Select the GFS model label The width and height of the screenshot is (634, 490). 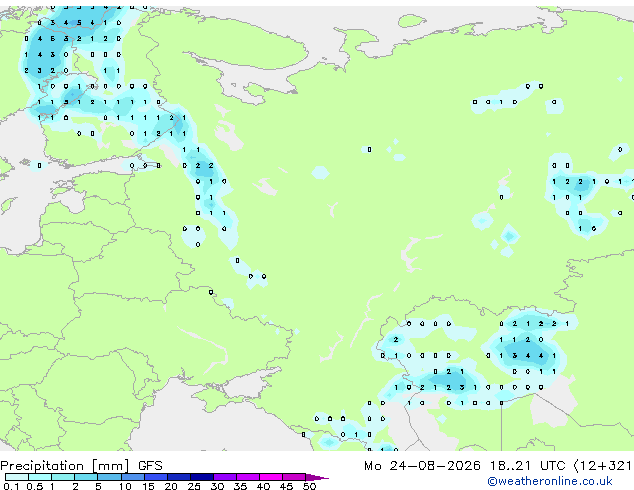click(x=150, y=466)
